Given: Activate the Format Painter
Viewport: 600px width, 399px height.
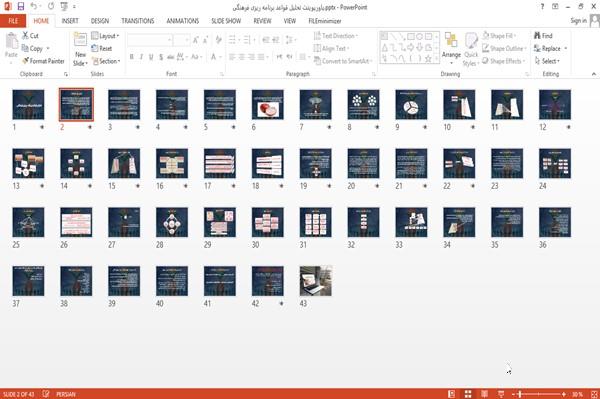Looking at the screenshot, I should click(43, 61).
